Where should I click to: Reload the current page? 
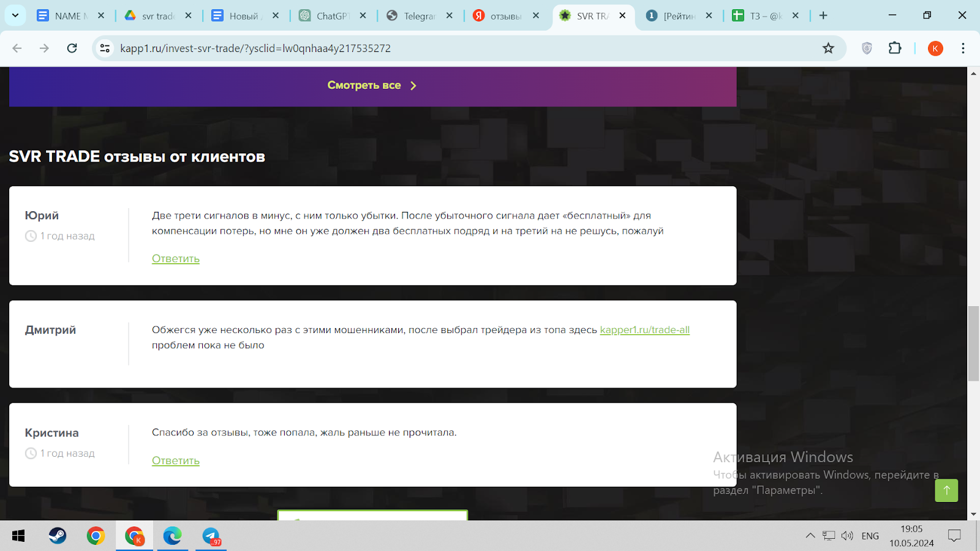72,48
